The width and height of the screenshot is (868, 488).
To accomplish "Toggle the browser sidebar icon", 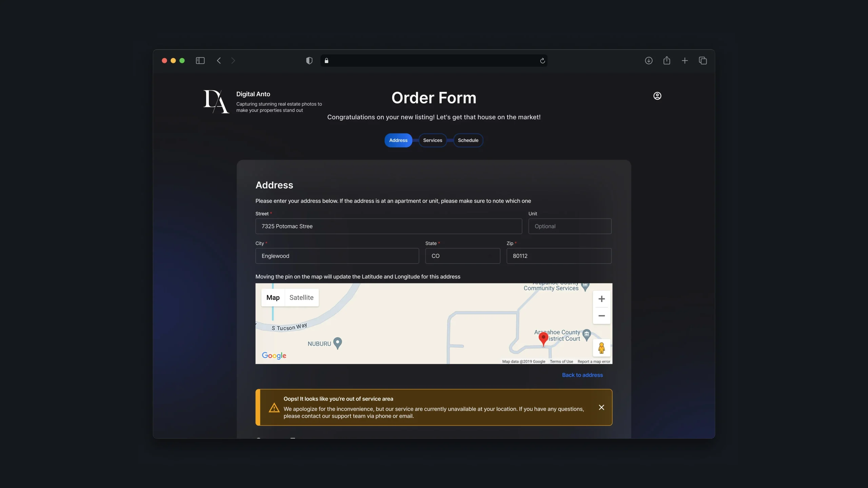I will [200, 61].
